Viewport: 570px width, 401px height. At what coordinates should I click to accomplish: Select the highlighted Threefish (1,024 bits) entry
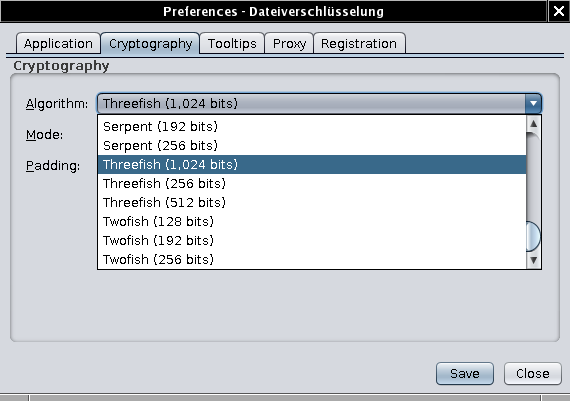tap(312, 164)
